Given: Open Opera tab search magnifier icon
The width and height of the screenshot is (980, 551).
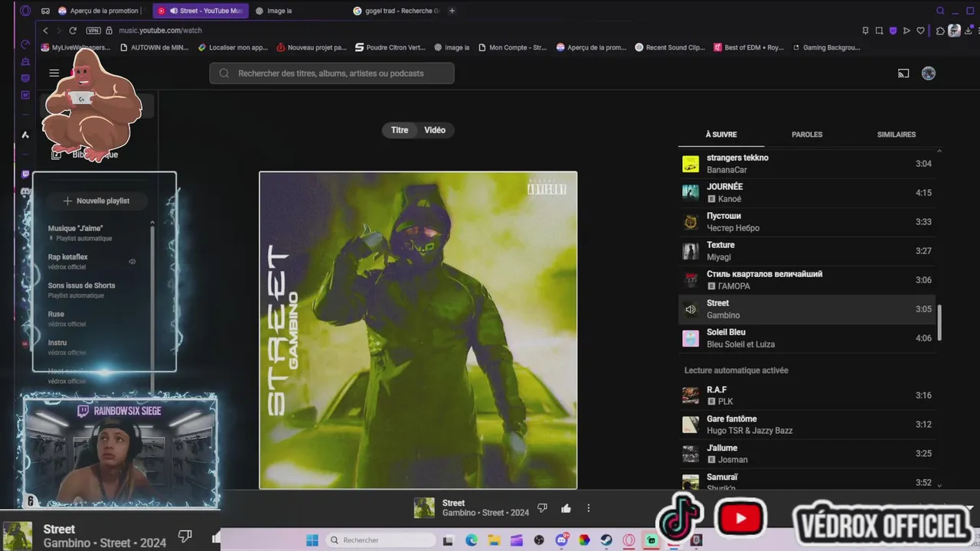Looking at the screenshot, I should [x=940, y=11].
